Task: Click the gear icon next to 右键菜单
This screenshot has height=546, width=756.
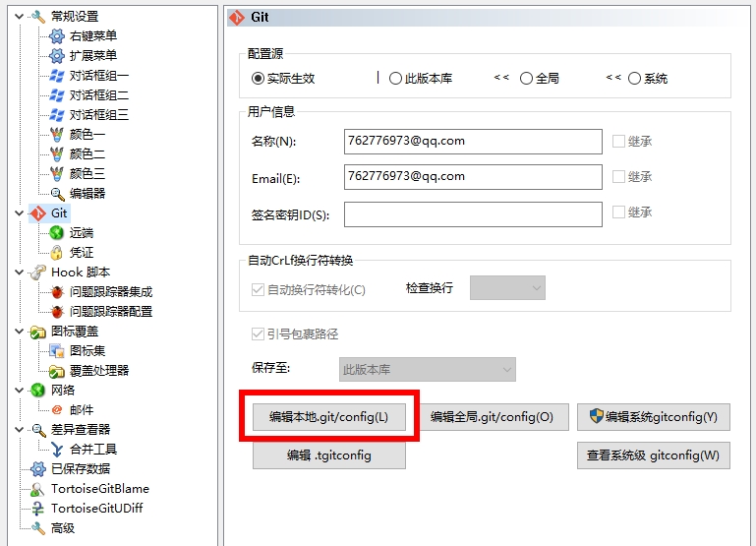Action: (x=56, y=36)
